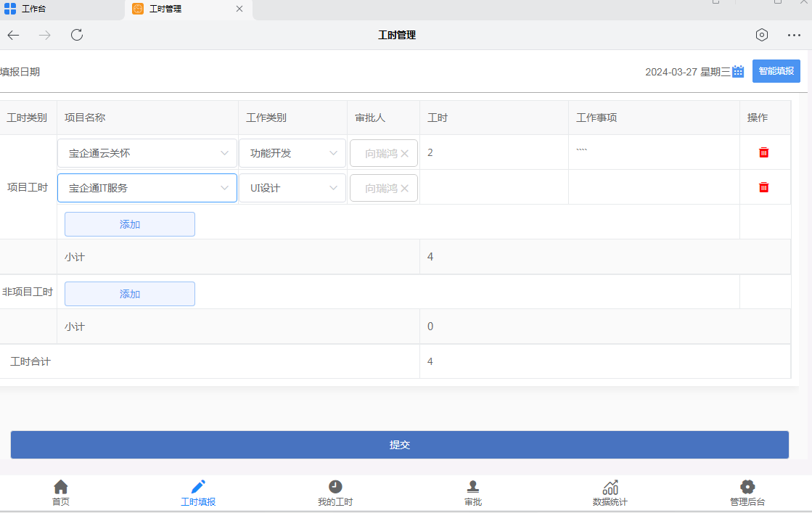Open 数据统计 chart icon
This screenshot has width=812, height=513.
pyautogui.click(x=610, y=487)
